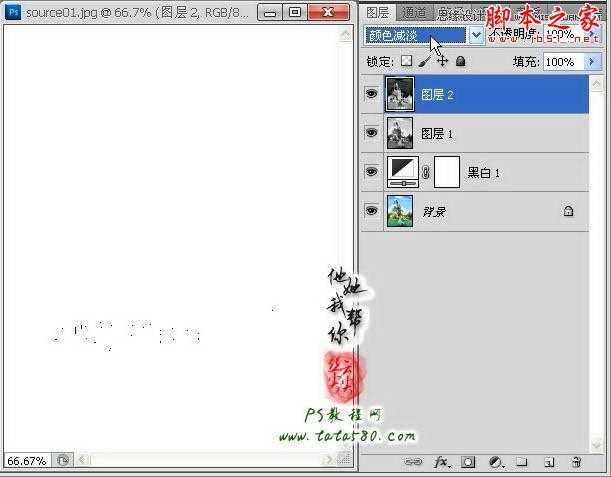The height and width of the screenshot is (477, 611).
Task: Select the 黑白 1 layer name
Action: [483, 172]
